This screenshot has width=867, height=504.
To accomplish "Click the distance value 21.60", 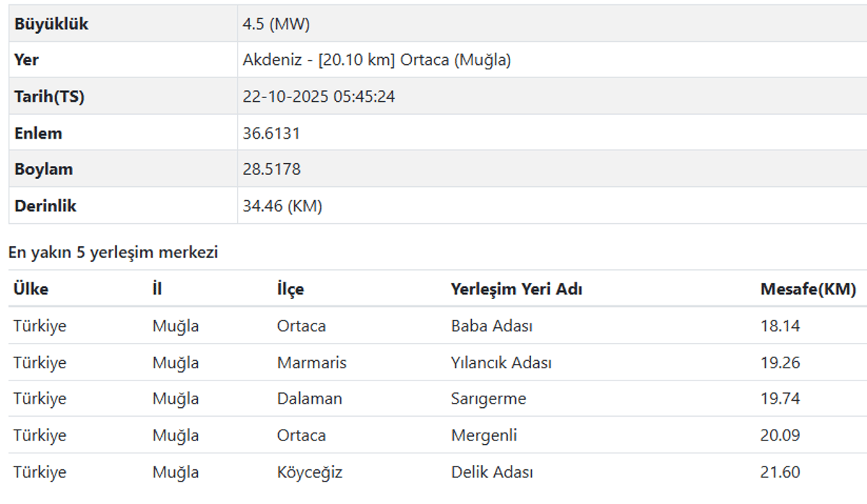I will coord(781,472).
